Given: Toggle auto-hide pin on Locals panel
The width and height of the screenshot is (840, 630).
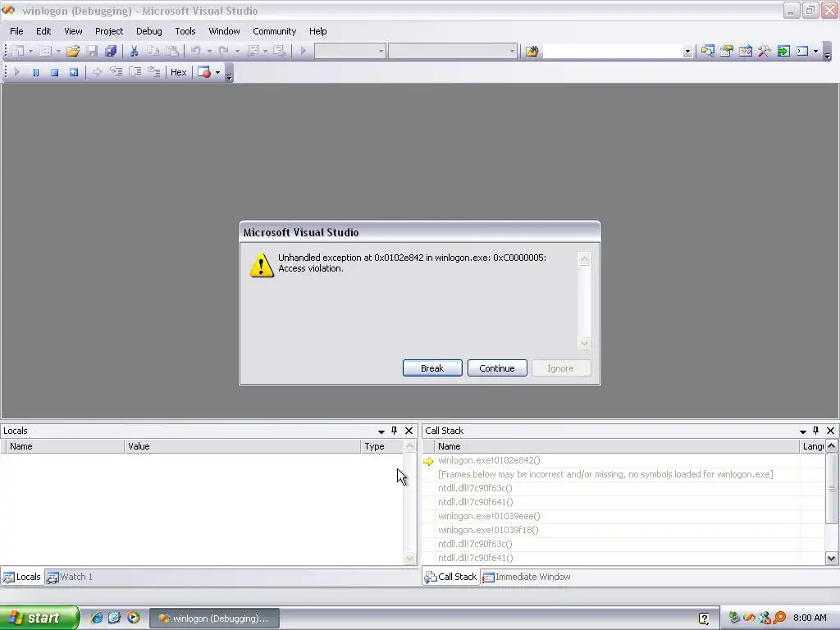Looking at the screenshot, I should [395, 431].
